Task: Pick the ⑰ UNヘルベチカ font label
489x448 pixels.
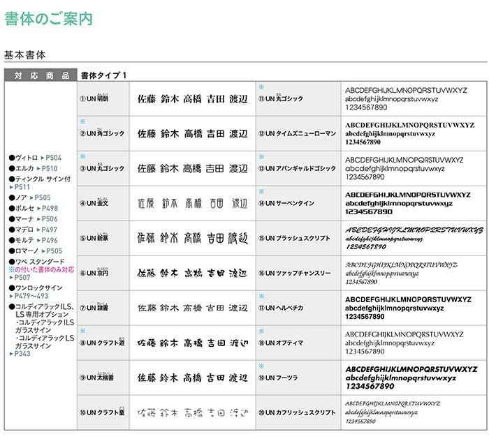Action: click(286, 308)
